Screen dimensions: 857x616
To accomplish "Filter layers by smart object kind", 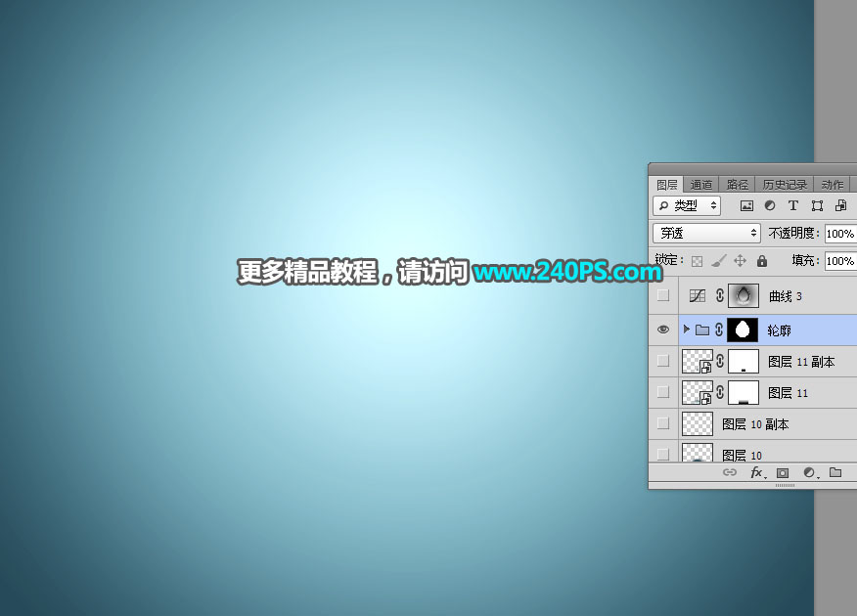I will [840, 206].
